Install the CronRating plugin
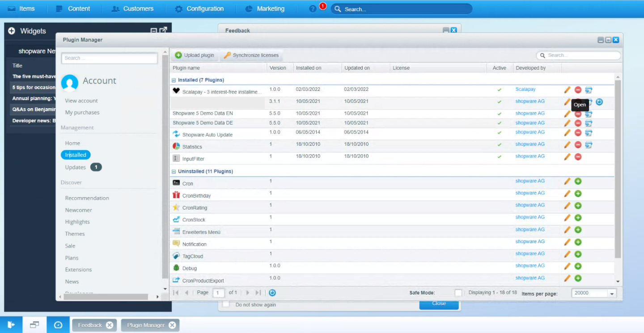This screenshot has width=644, height=333. 578,206
